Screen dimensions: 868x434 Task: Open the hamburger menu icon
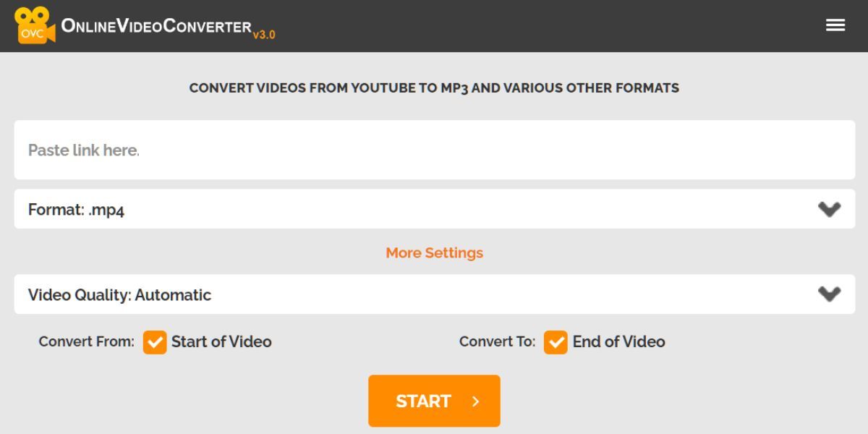coord(835,25)
